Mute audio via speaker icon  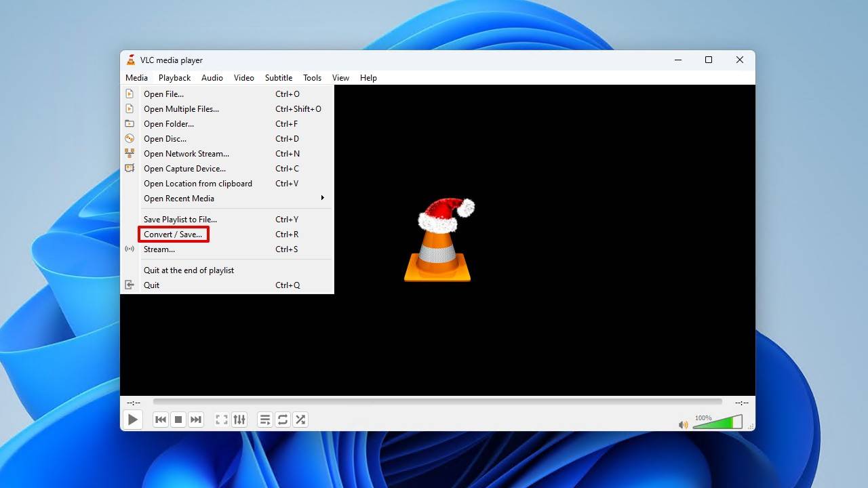(x=684, y=425)
